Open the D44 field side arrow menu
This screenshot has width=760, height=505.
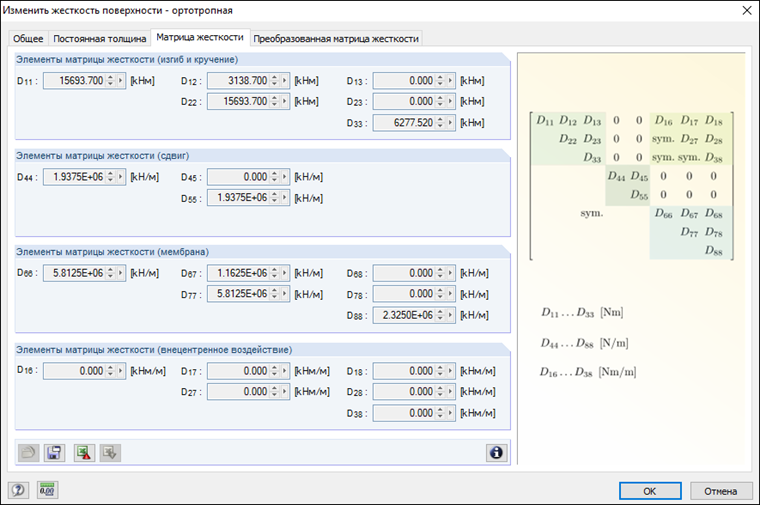(121, 177)
